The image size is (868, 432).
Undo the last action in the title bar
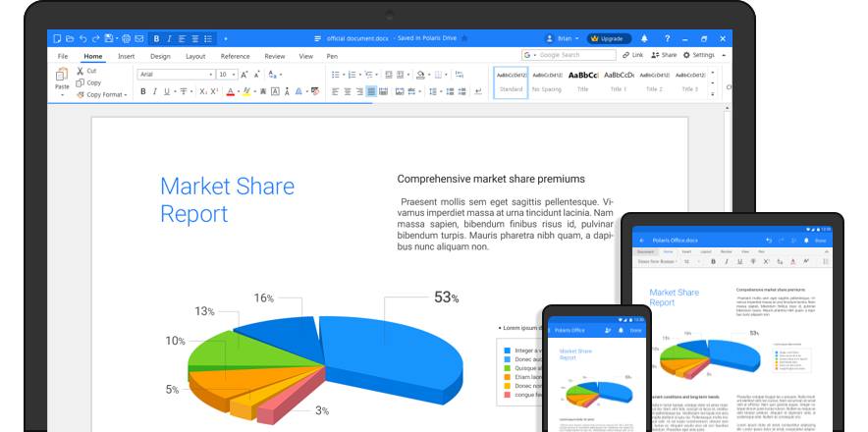83,38
